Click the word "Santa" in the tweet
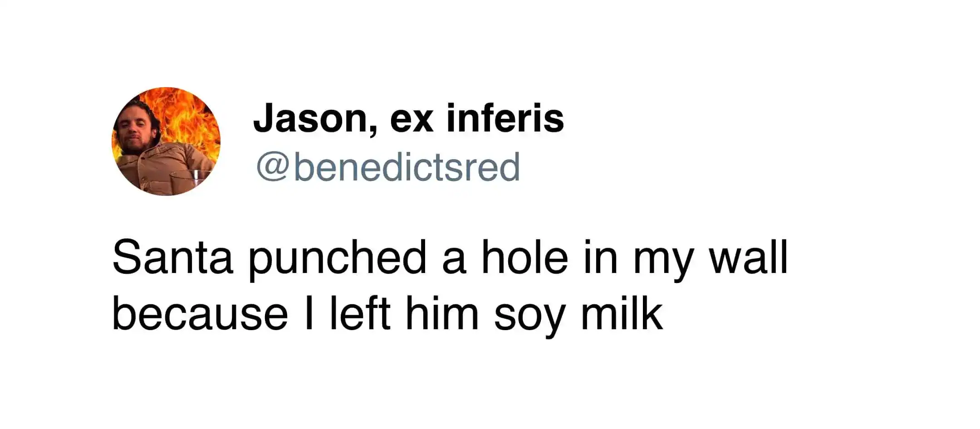Viewport: 980px width, 429px height. pos(172,258)
